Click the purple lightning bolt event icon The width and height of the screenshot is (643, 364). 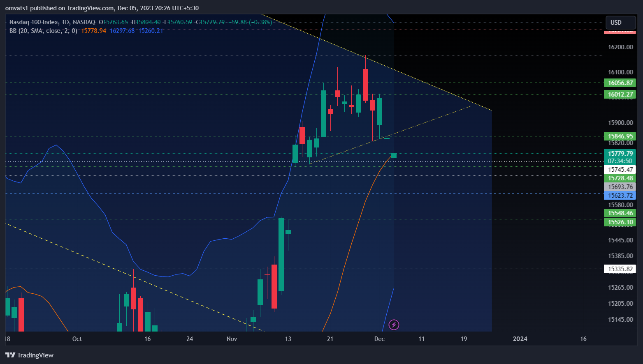[394, 325]
